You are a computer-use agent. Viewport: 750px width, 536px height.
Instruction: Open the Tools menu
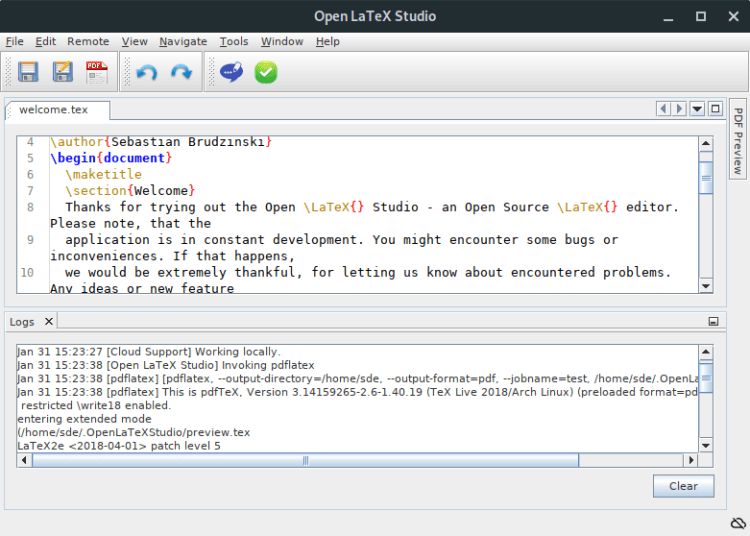(x=234, y=41)
